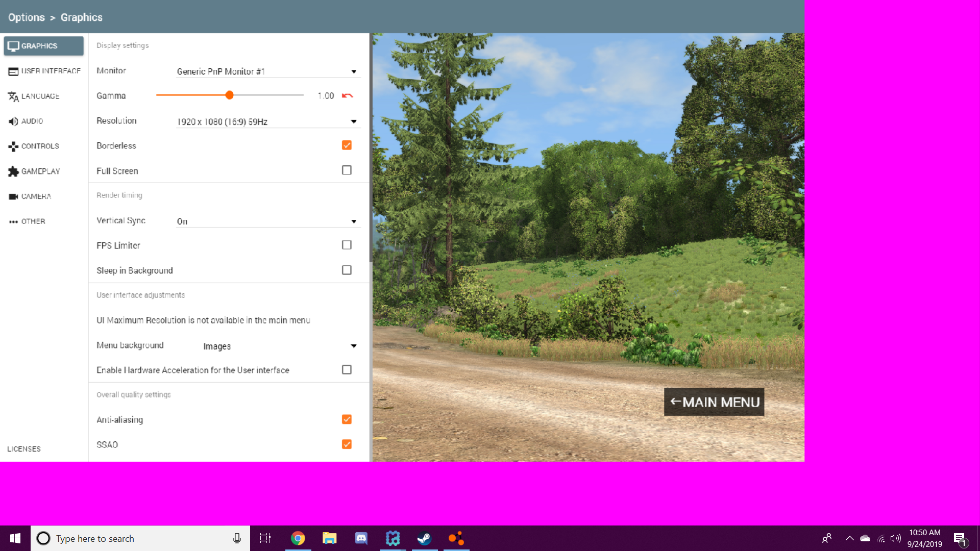Open the Resolution dropdown
The height and width of the screenshot is (551, 980).
[268, 121]
